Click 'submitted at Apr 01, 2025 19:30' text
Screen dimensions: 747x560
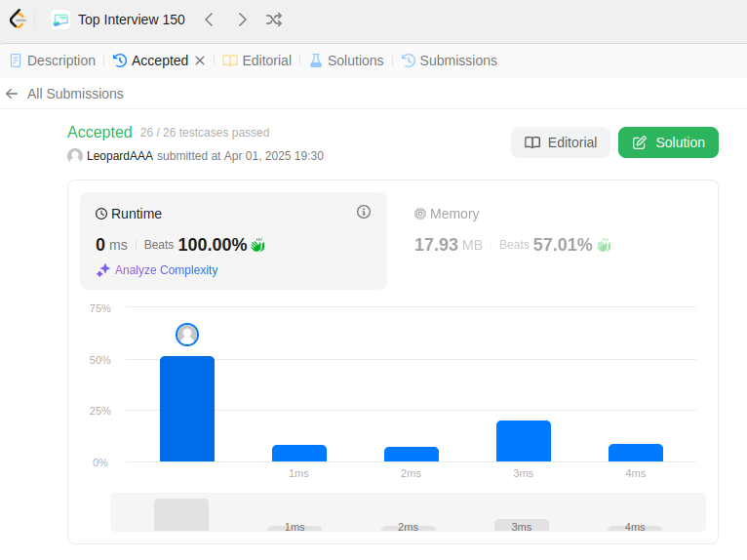(240, 156)
